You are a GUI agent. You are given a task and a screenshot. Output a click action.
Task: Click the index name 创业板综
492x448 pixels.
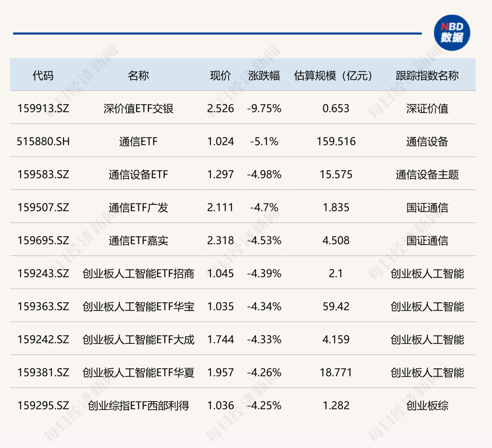point(427,405)
